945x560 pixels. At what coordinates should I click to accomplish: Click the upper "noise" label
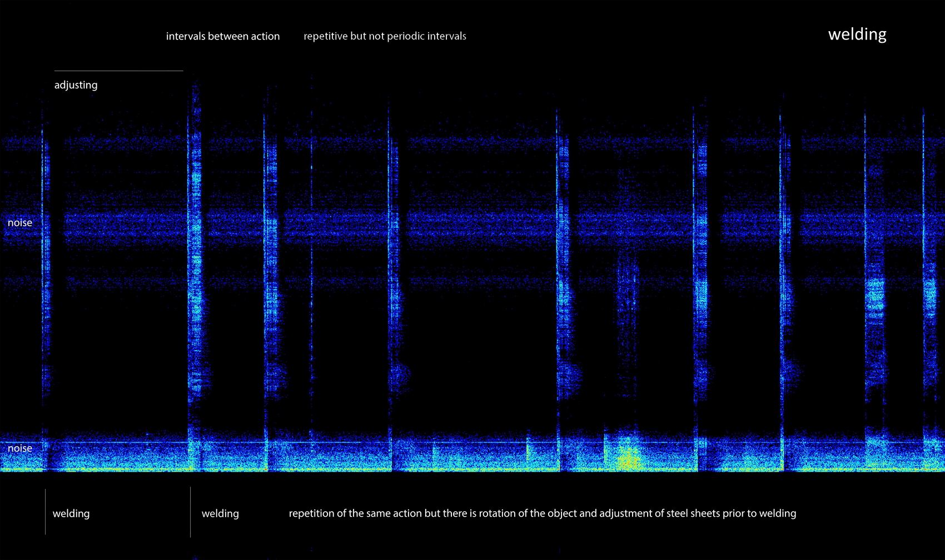tap(20, 223)
